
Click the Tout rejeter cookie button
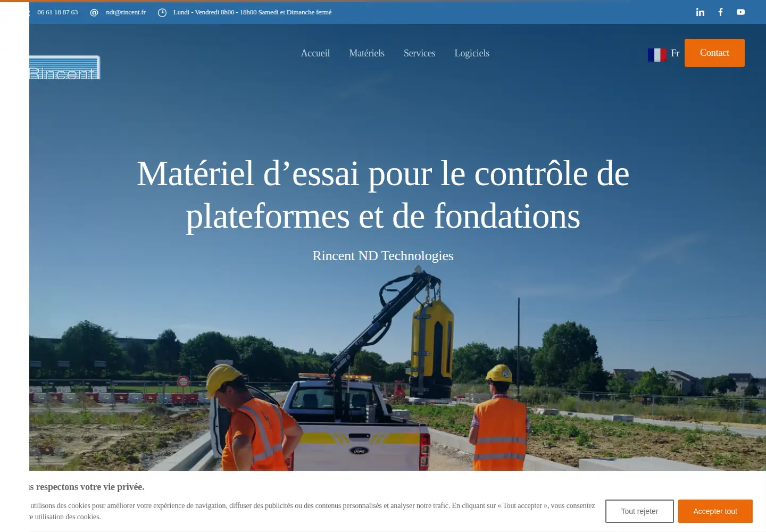click(639, 511)
